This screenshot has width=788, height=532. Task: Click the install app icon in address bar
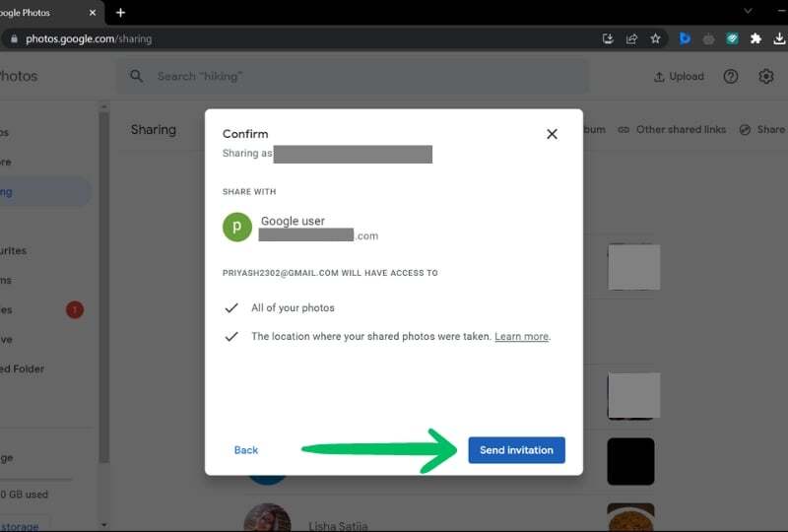coord(608,38)
